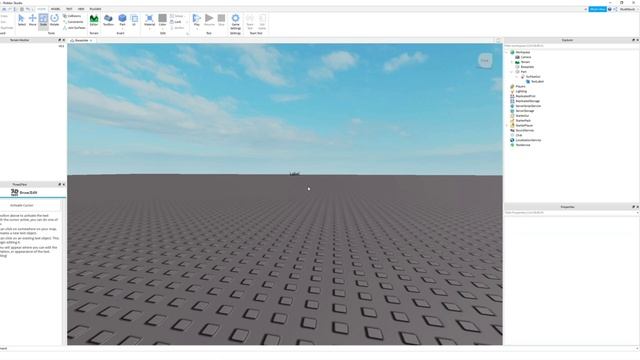Collapse the Workspace node
640x360 pixels.
point(507,52)
